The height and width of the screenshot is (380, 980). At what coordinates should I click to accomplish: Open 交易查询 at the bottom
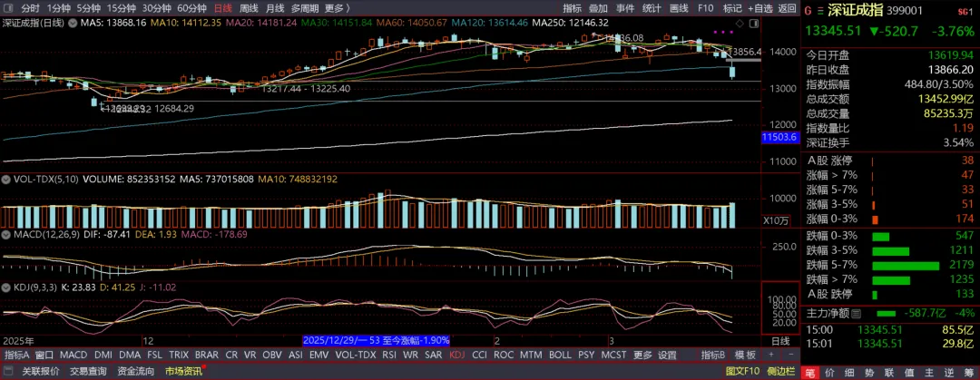click(87, 371)
